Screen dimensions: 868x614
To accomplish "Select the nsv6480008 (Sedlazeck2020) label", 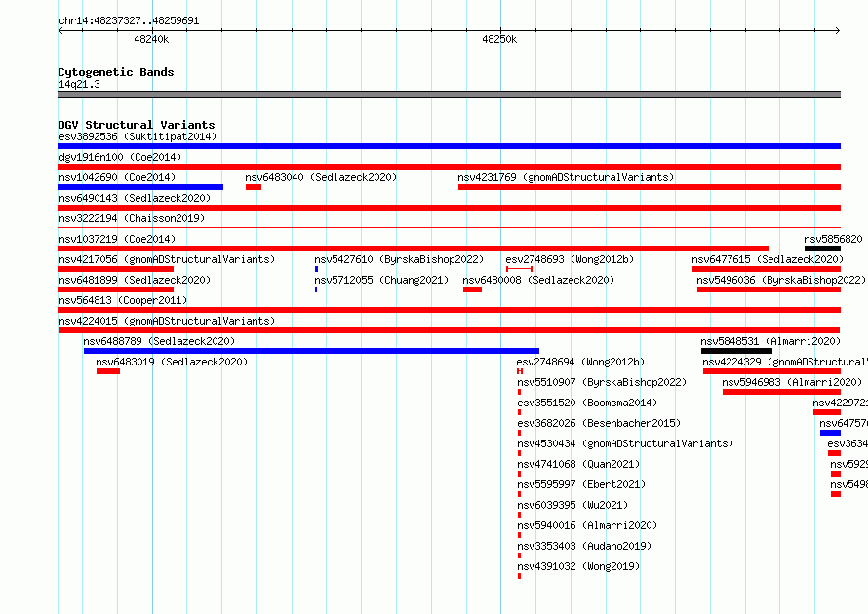I will coord(538,280).
